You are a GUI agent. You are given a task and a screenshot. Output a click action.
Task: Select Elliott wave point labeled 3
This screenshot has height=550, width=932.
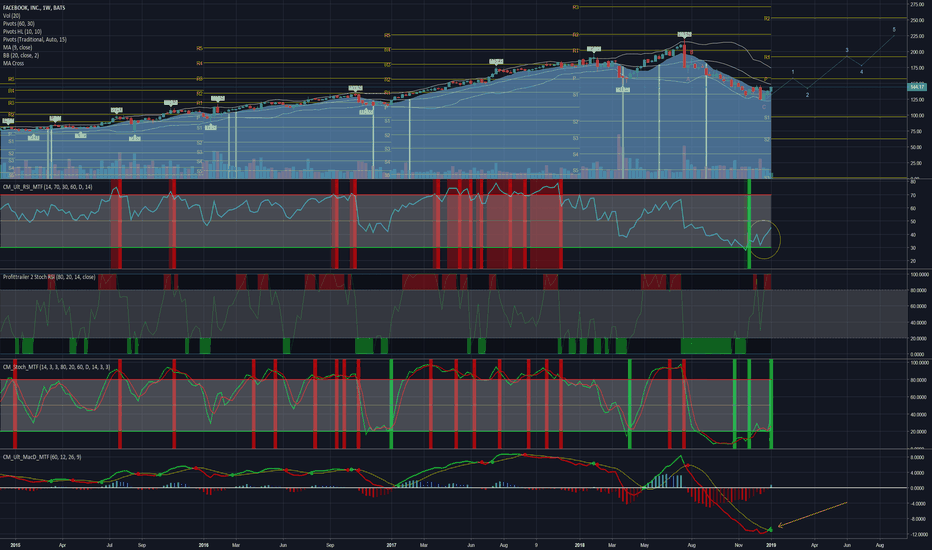847,51
